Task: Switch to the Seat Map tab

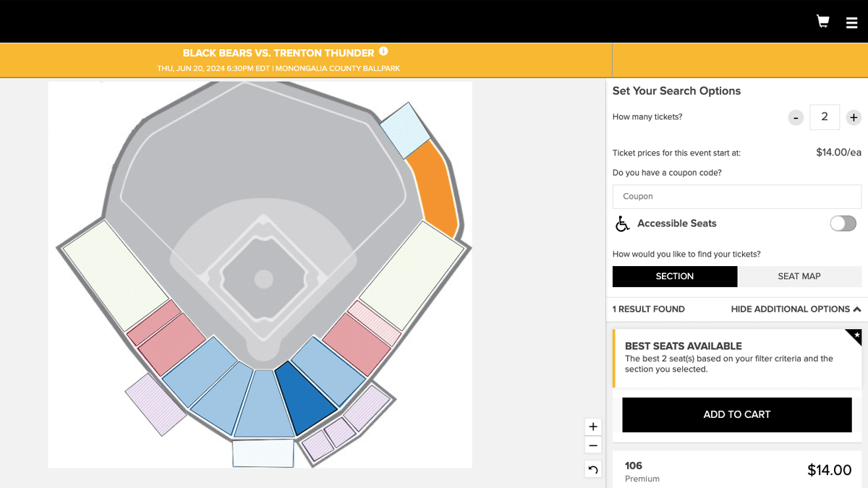Action: 799,276
